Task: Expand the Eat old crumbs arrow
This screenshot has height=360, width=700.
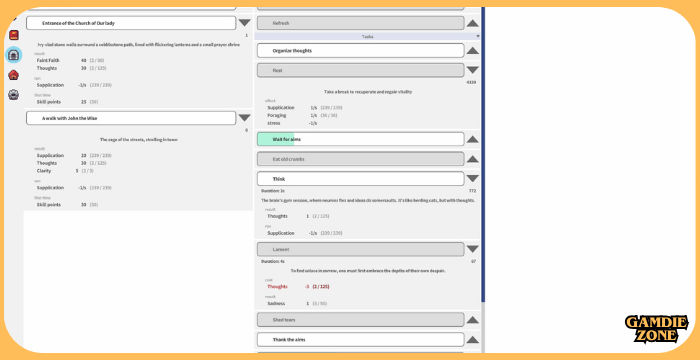Action: pyautogui.click(x=472, y=159)
